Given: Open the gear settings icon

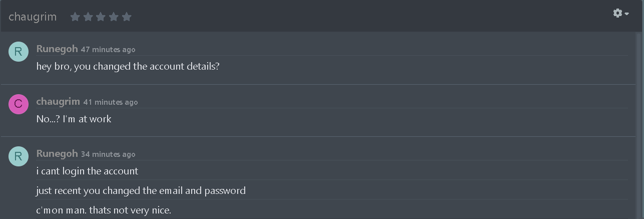Looking at the screenshot, I should pyautogui.click(x=617, y=13).
